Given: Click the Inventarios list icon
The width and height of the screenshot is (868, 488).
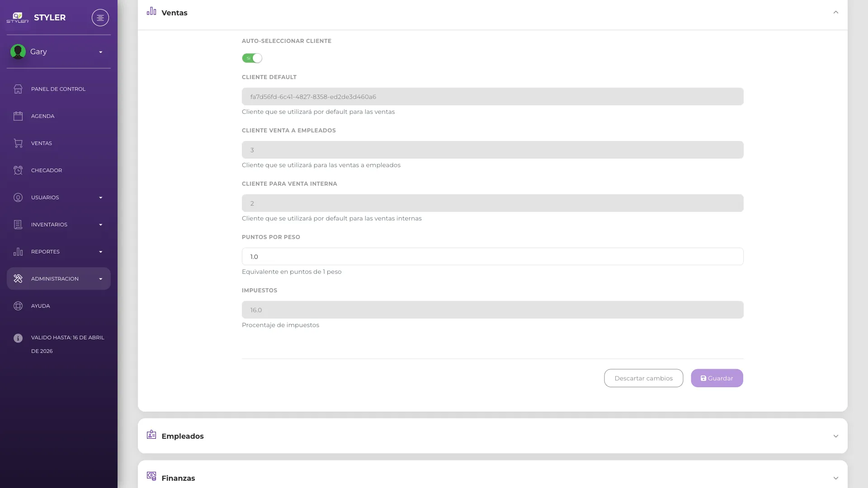Looking at the screenshot, I should [x=18, y=225].
